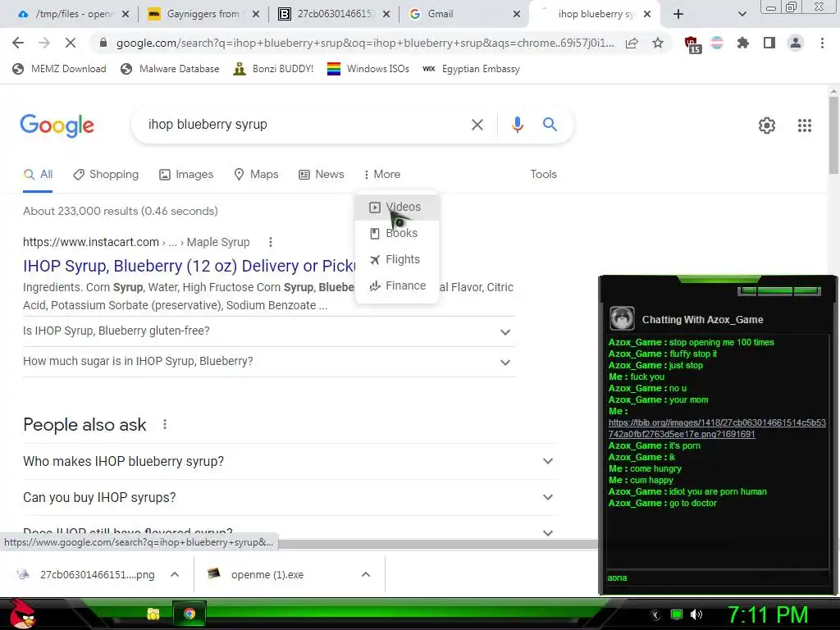Open menu arrow for openme (1).exe download
The image size is (840, 630).
366,574
